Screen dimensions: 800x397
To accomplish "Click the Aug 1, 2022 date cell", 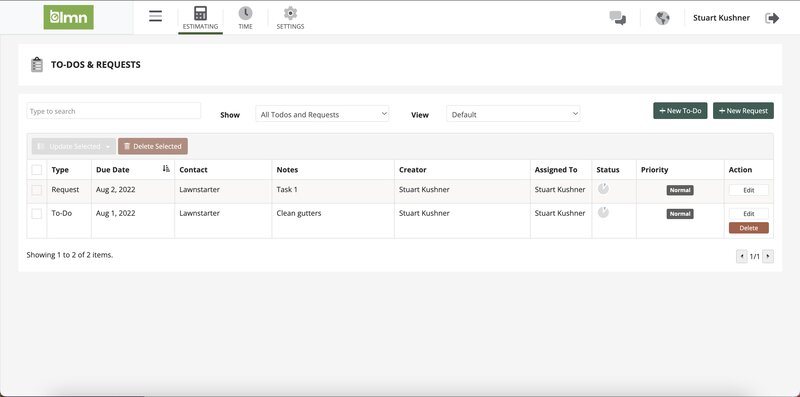I will pyautogui.click(x=115, y=213).
